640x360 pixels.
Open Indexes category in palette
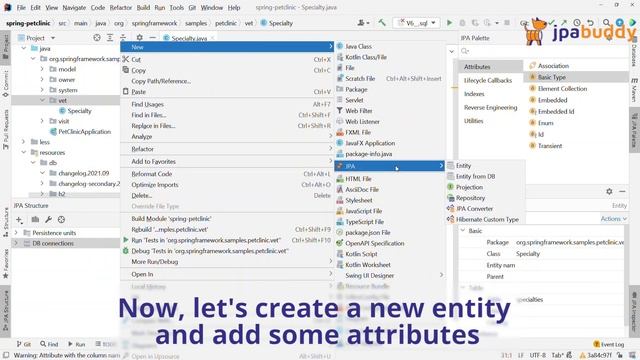tap(474, 94)
